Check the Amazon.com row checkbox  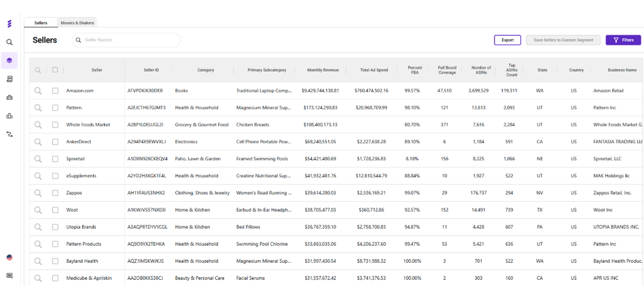[55, 91]
